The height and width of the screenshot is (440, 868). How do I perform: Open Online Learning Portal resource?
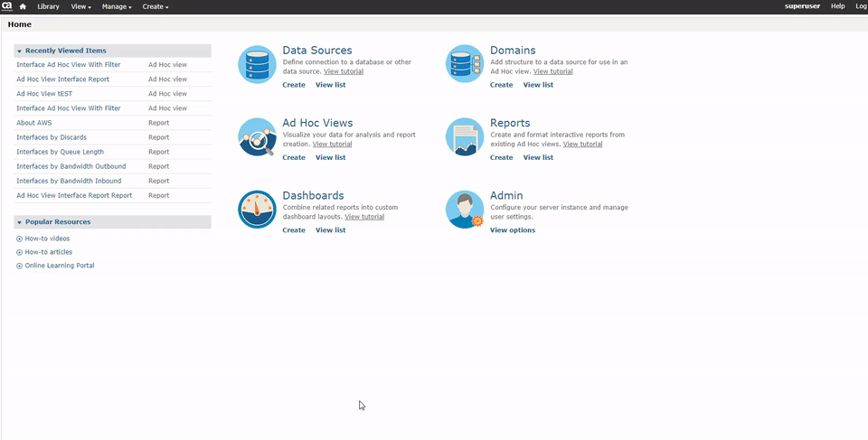click(x=60, y=265)
